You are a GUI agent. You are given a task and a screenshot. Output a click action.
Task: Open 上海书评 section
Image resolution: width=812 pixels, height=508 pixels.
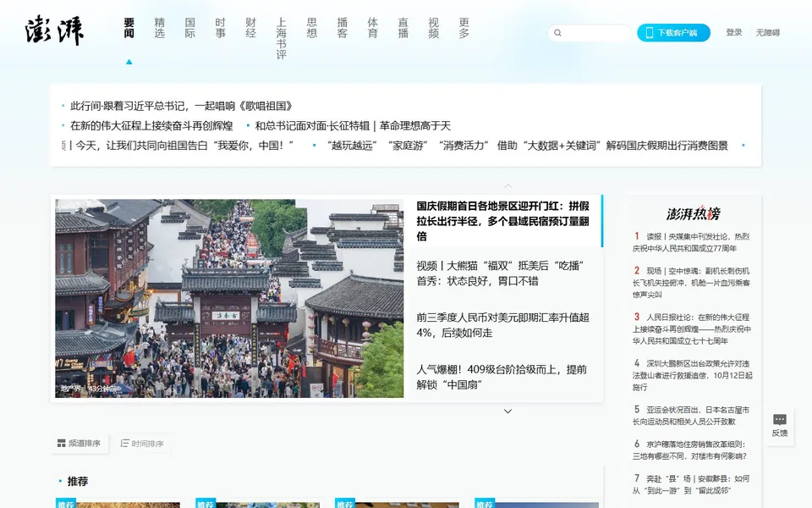[x=281, y=38]
